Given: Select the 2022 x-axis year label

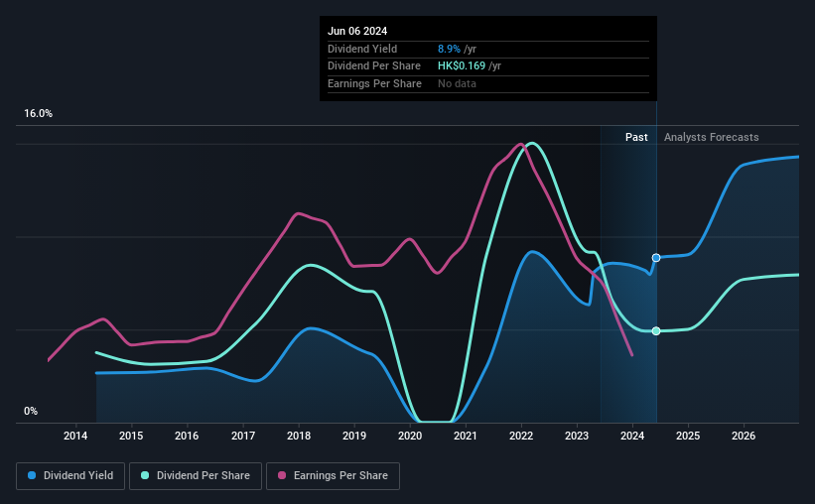Looking at the screenshot, I should click(x=521, y=436).
